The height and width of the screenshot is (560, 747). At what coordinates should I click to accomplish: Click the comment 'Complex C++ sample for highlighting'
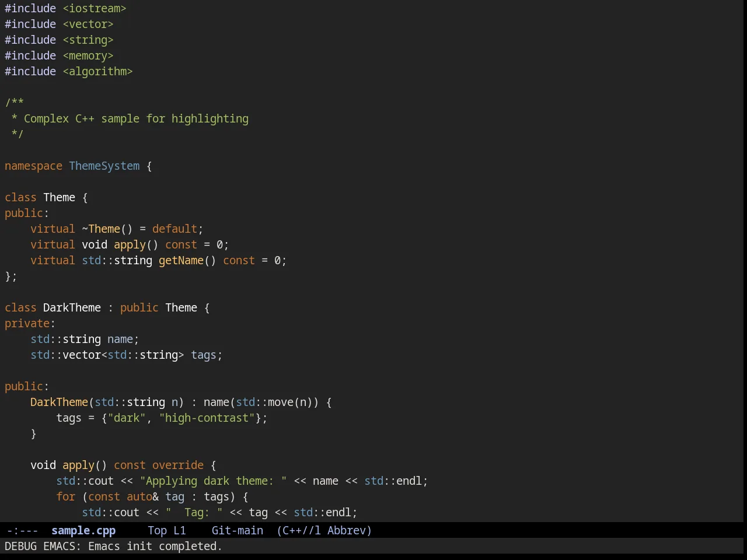tap(136, 118)
